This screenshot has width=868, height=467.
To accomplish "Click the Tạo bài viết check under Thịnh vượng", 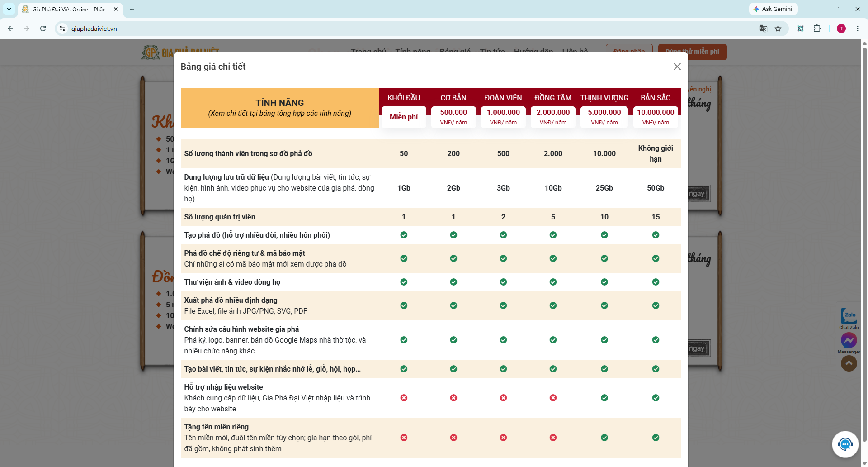I will [x=604, y=369].
